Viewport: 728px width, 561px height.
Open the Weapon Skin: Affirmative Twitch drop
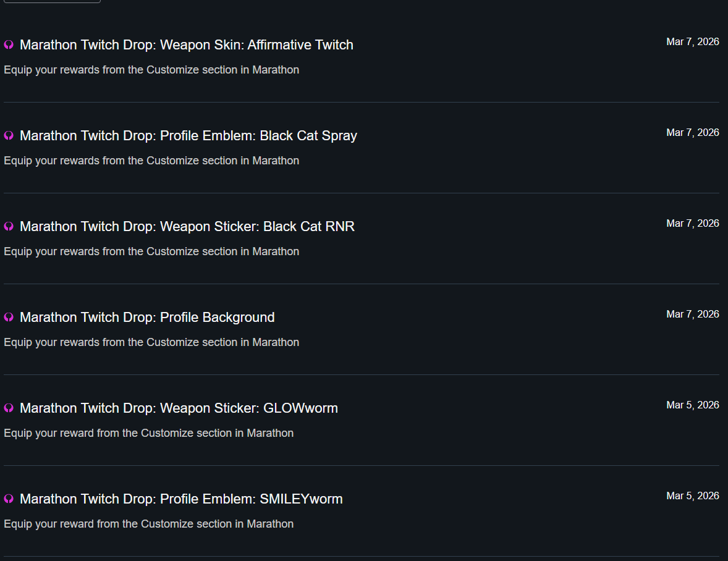[186, 45]
